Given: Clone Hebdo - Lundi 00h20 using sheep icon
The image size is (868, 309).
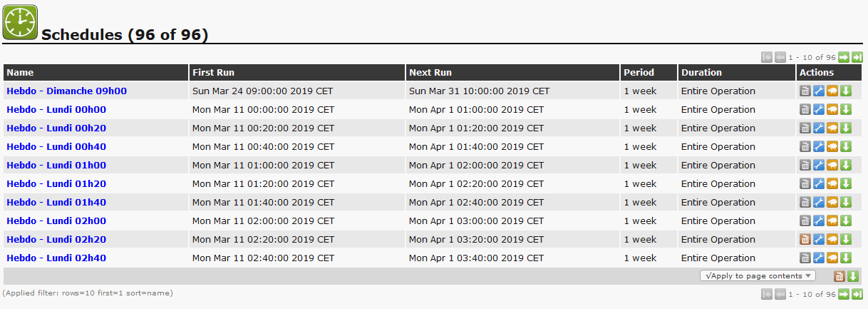Looking at the screenshot, I should [832, 128].
